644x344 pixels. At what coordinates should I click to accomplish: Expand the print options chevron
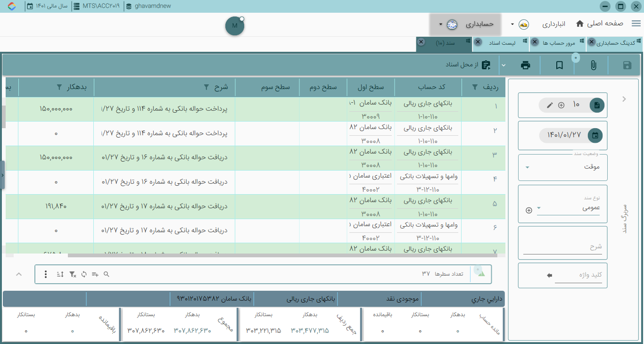(x=504, y=66)
